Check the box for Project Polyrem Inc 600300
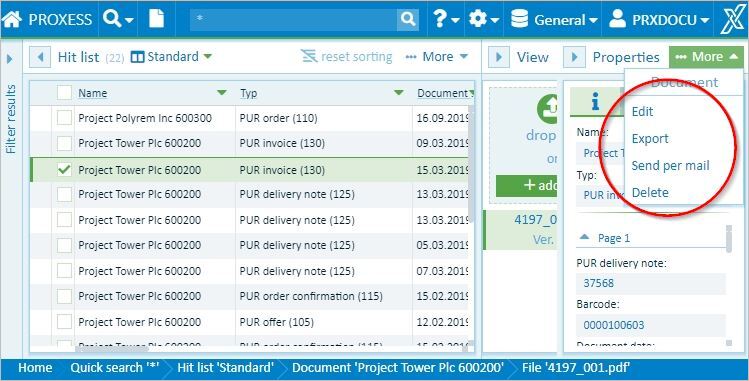The width and height of the screenshot is (749, 381). pyautogui.click(x=64, y=117)
